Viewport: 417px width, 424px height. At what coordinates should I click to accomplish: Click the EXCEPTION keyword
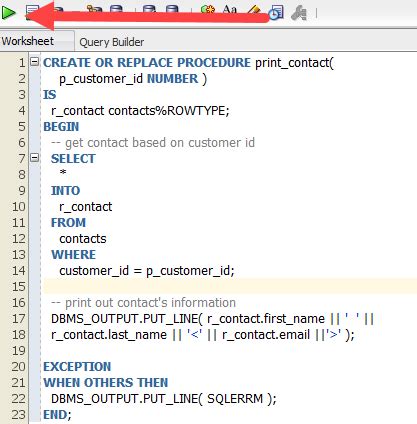coord(77,367)
